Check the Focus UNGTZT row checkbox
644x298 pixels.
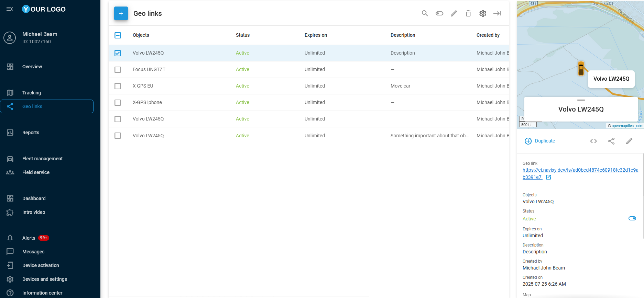click(118, 70)
